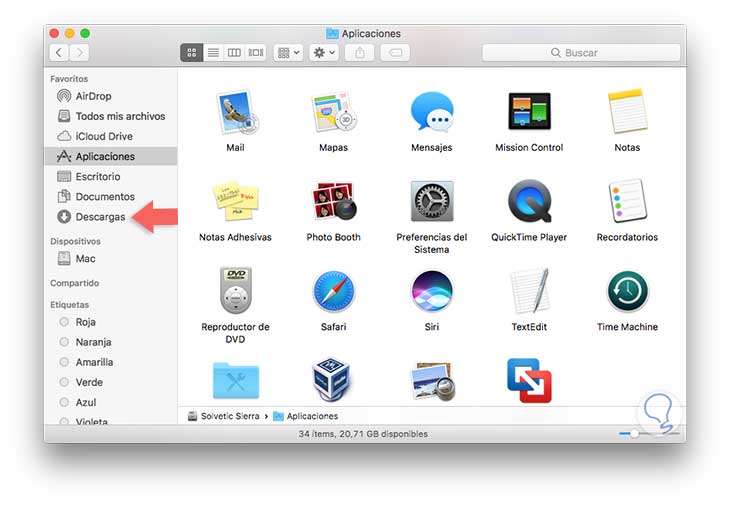Select the Utilities folder with tools symbol
This screenshot has width=730, height=505.
point(236,381)
